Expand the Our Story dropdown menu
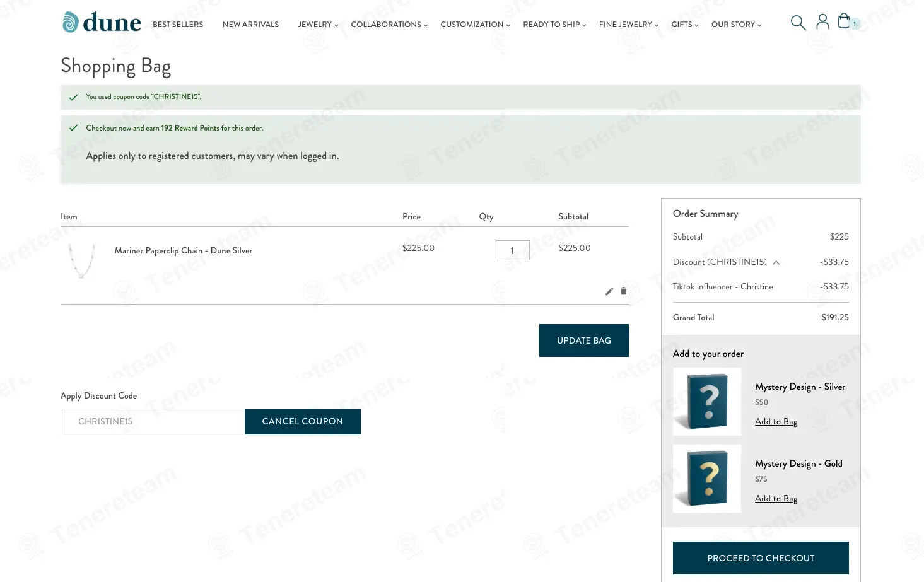The image size is (924, 582). click(736, 25)
